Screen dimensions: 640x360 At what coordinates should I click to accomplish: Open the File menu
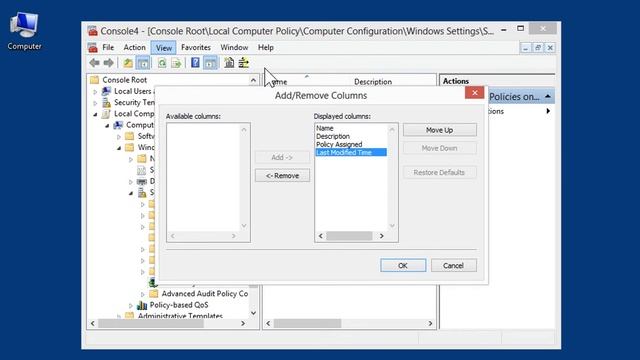tap(108, 47)
